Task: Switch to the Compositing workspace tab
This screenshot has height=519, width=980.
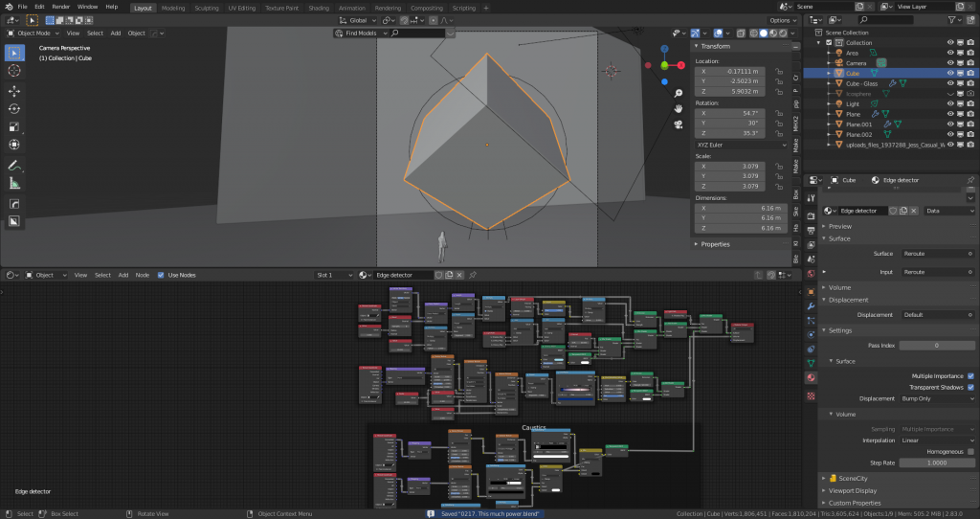Action: pos(427,8)
